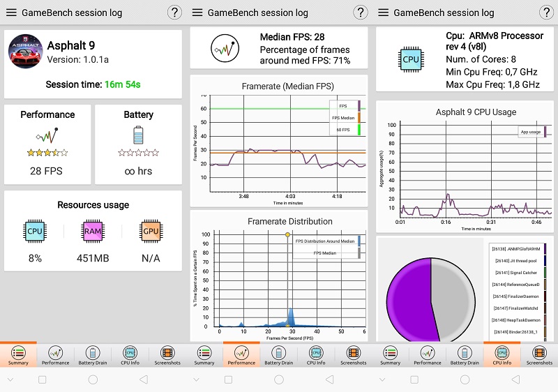Summary screen: open the Battery Drain tab
The height and width of the screenshot is (392, 558).
pyautogui.click(x=93, y=355)
